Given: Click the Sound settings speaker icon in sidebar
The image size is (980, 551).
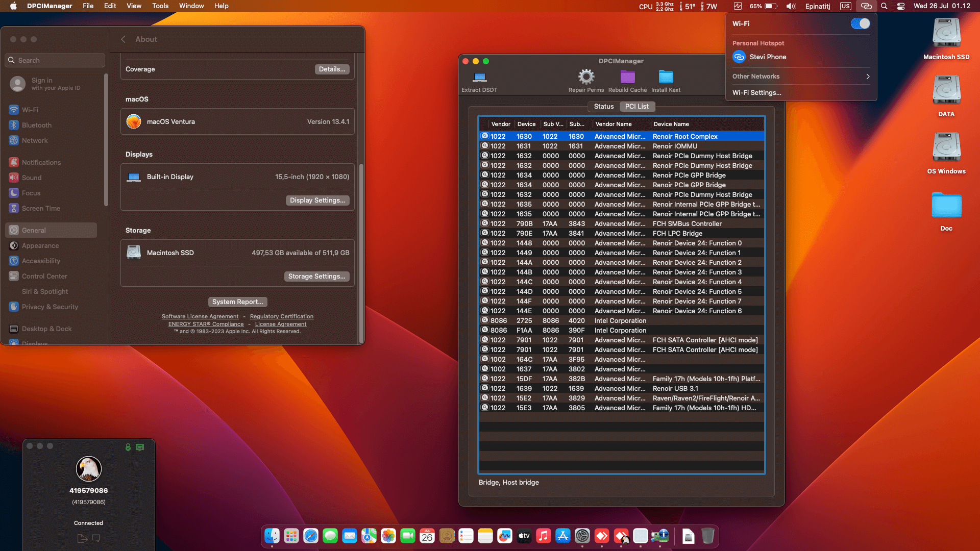Looking at the screenshot, I should click(13, 178).
